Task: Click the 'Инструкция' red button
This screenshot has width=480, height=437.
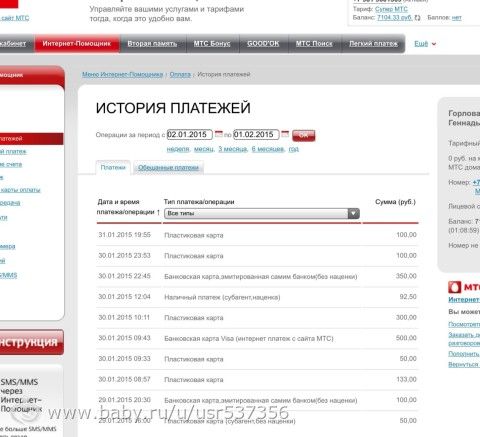Action: point(31,342)
